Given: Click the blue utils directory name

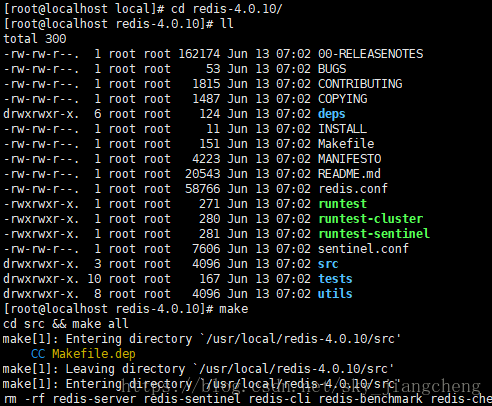Looking at the screenshot, I should [x=335, y=294].
